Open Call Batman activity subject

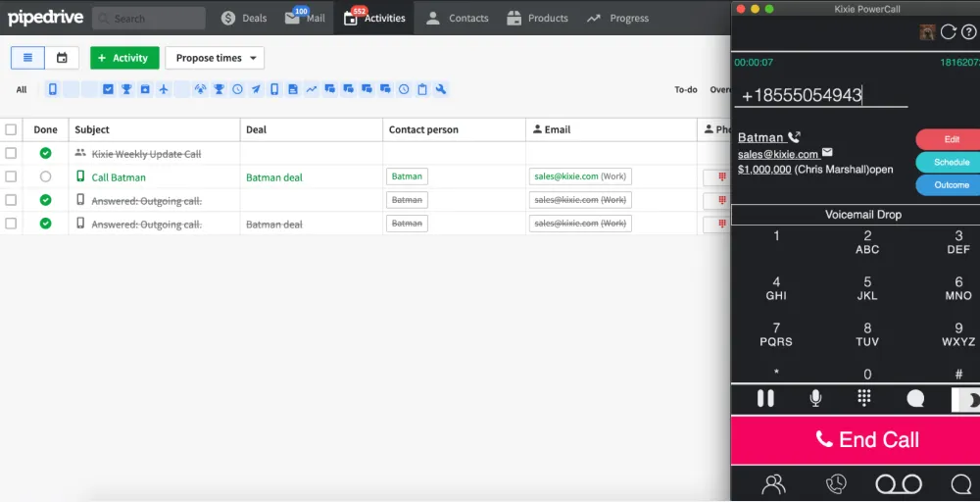(x=119, y=176)
